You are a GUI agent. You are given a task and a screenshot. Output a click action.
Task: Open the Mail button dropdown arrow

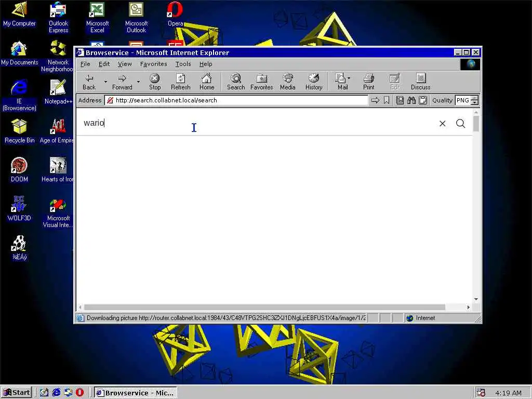[x=349, y=78]
